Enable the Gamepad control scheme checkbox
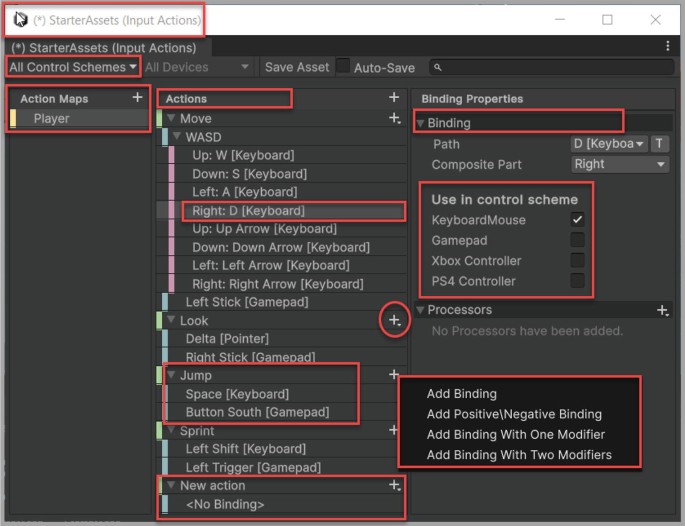The width and height of the screenshot is (685, 526). tap(577, 240)
